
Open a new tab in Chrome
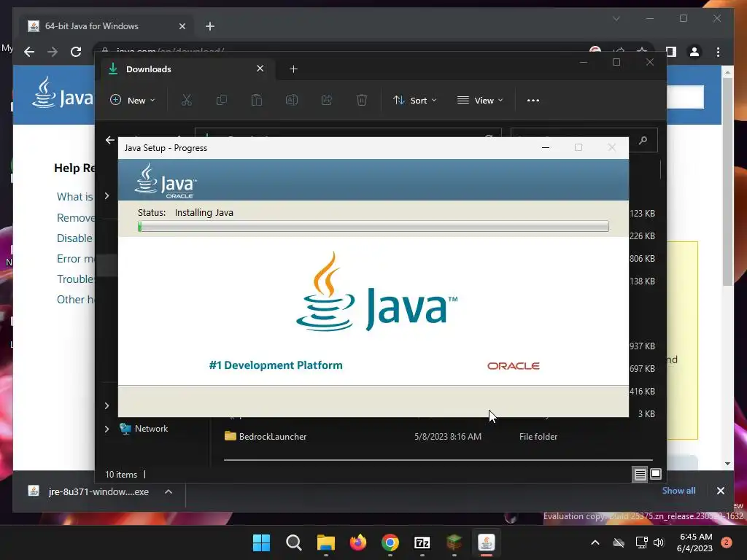(209, 26)
